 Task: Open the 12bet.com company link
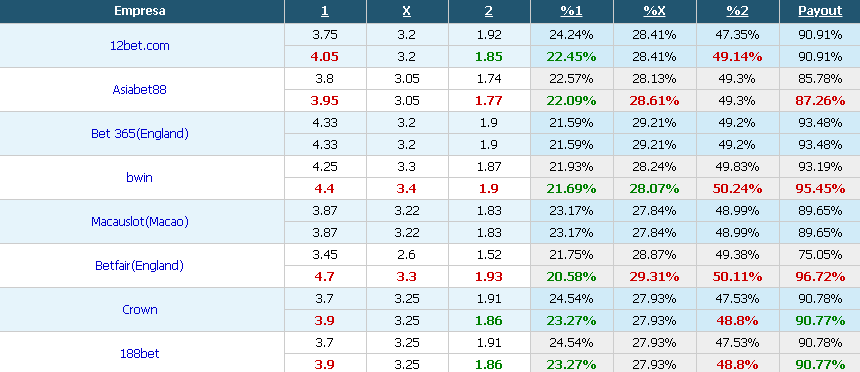click(x=139, y=46)
